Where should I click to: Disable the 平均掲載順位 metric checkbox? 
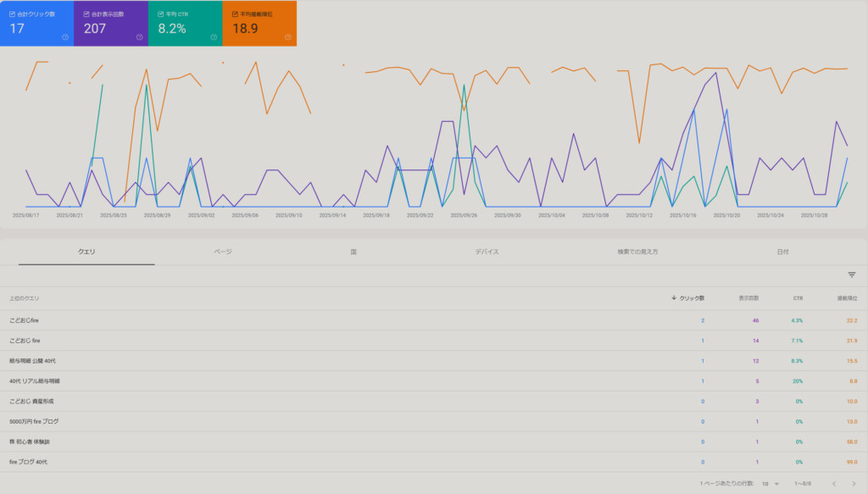click(x=235, y=14)
